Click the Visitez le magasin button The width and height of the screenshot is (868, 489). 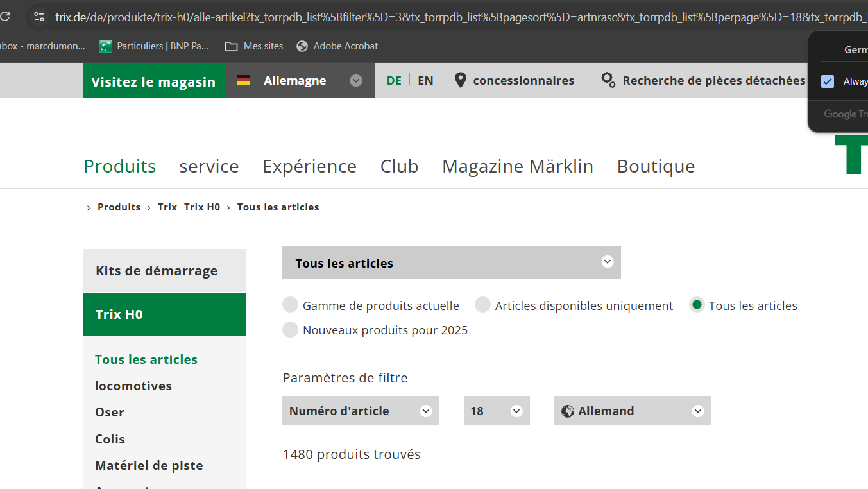pos(154,81)
